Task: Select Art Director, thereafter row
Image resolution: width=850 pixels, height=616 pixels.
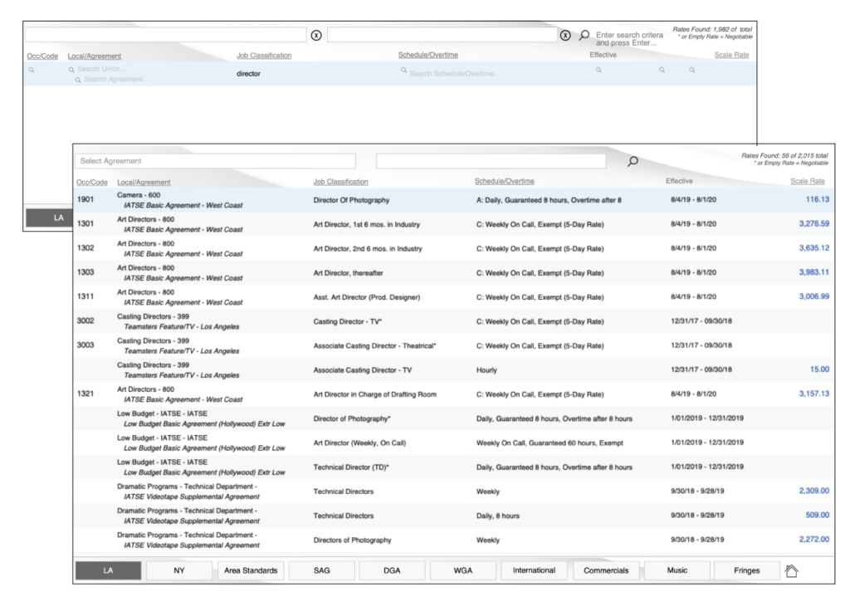Action: (x=454, y=273)
